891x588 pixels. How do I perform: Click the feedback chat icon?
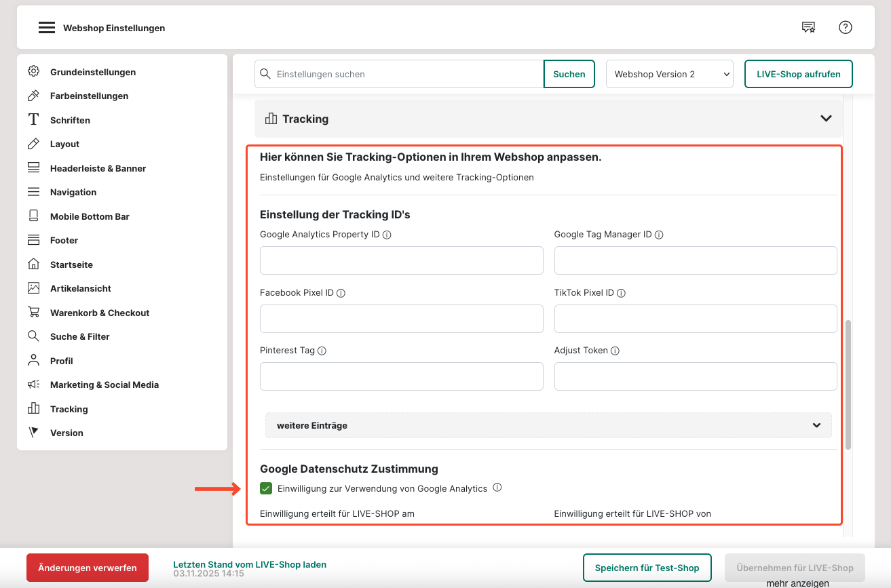pos(808,27)
